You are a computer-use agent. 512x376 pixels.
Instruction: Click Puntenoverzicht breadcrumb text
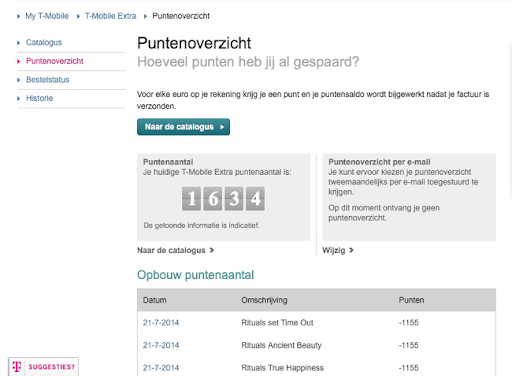[181, 16]
